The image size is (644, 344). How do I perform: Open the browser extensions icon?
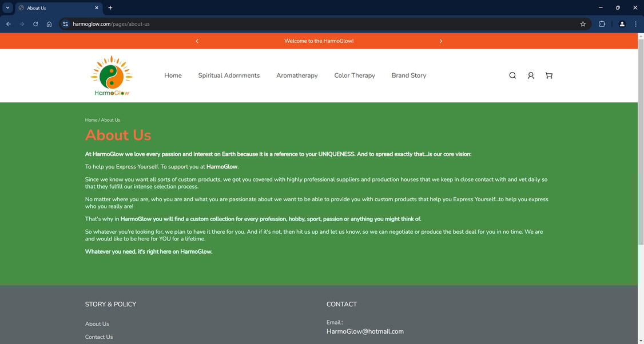(602, 24)
